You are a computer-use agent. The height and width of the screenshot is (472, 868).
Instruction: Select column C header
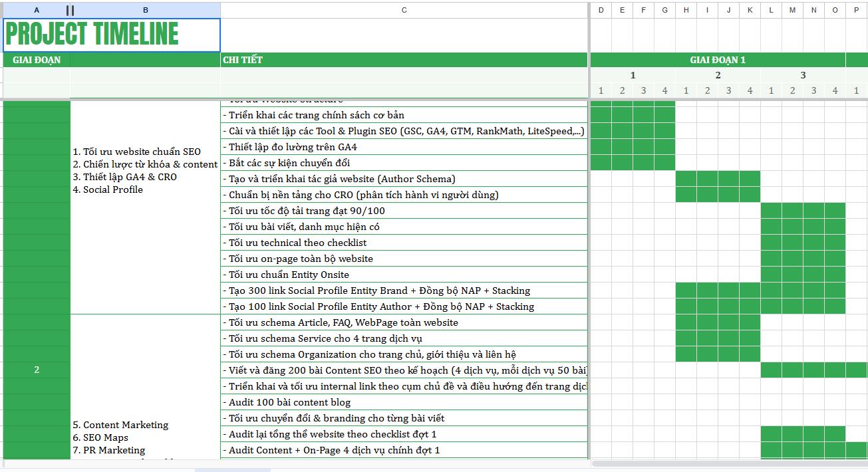404,10
